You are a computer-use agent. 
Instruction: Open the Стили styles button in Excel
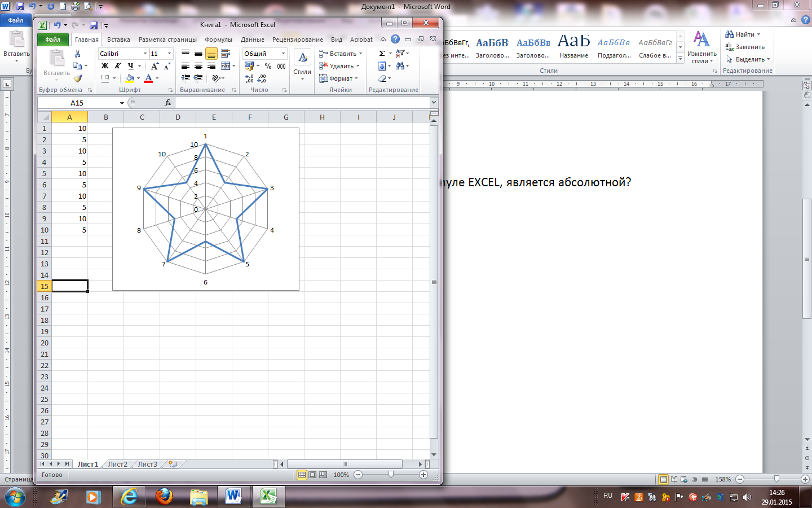click(302, 65)
